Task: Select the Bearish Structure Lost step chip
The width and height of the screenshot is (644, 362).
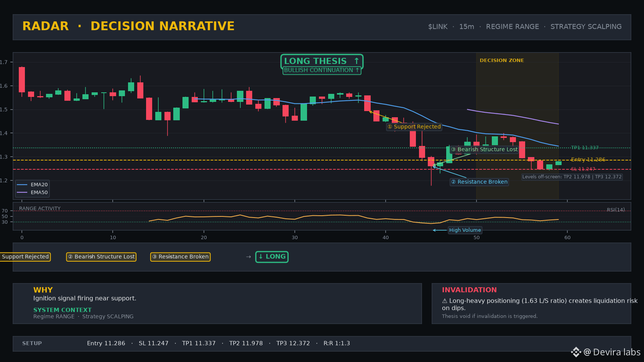Action: (101, 257)
